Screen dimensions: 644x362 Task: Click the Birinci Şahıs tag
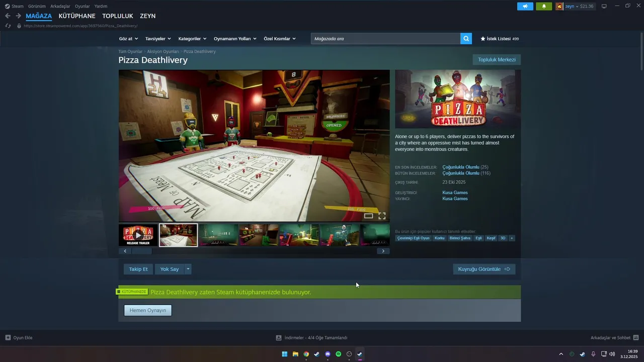[460, 238]
